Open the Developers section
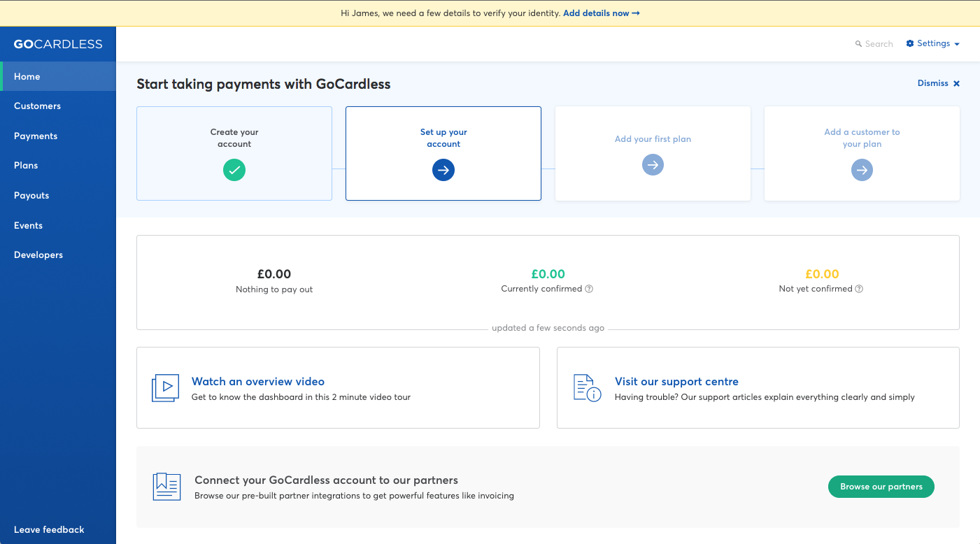The image size is (980, 544). (58, 255)
